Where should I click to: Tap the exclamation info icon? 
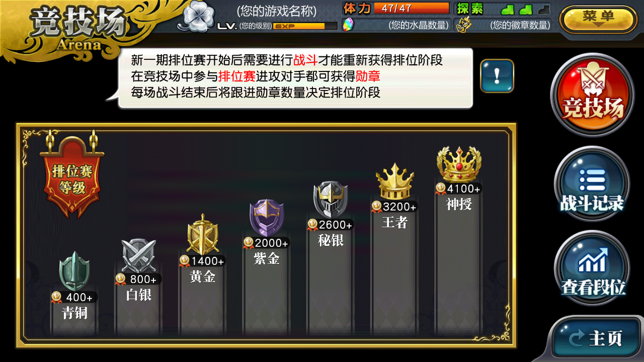click(x=497, y=76)
